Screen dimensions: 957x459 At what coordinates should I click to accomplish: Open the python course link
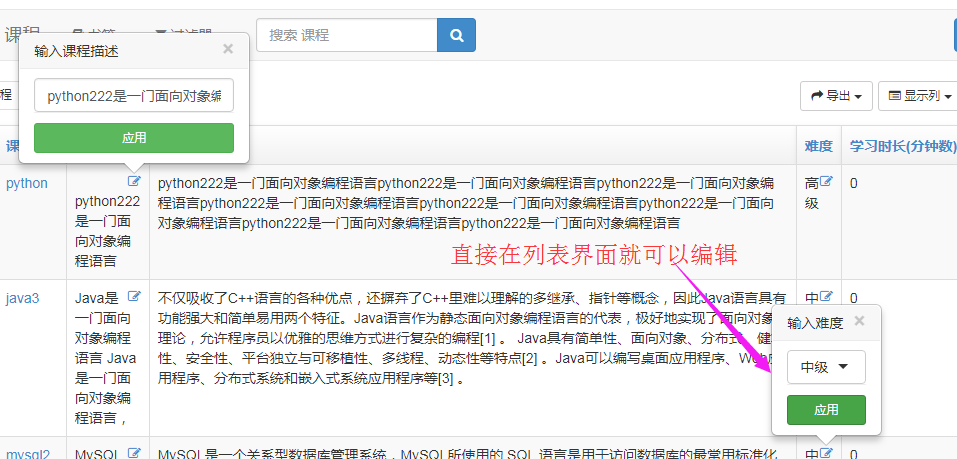point(27,183)
